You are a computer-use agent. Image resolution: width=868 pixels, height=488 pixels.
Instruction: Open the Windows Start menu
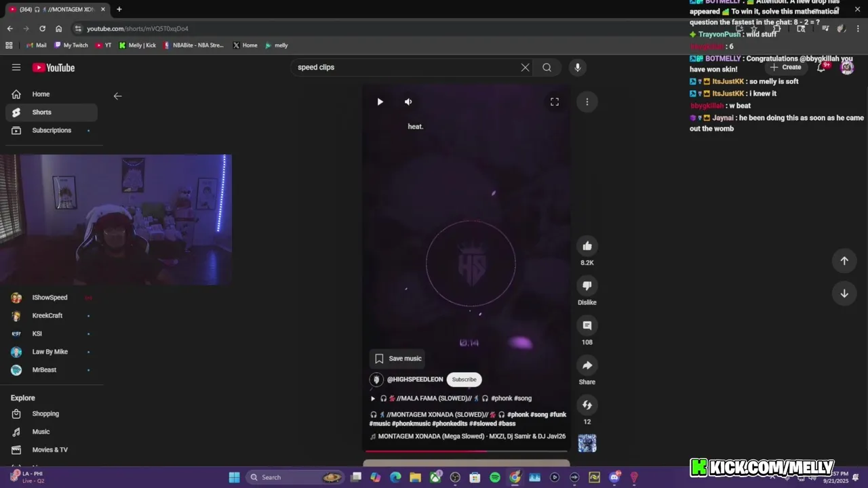[234, 477]
